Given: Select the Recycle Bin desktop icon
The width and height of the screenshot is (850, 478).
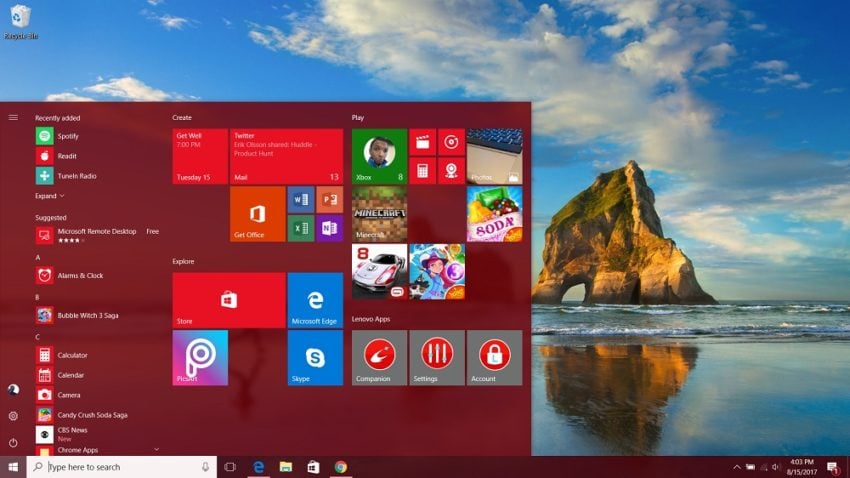Looking at the screenshot, I should tap(21, 22).
